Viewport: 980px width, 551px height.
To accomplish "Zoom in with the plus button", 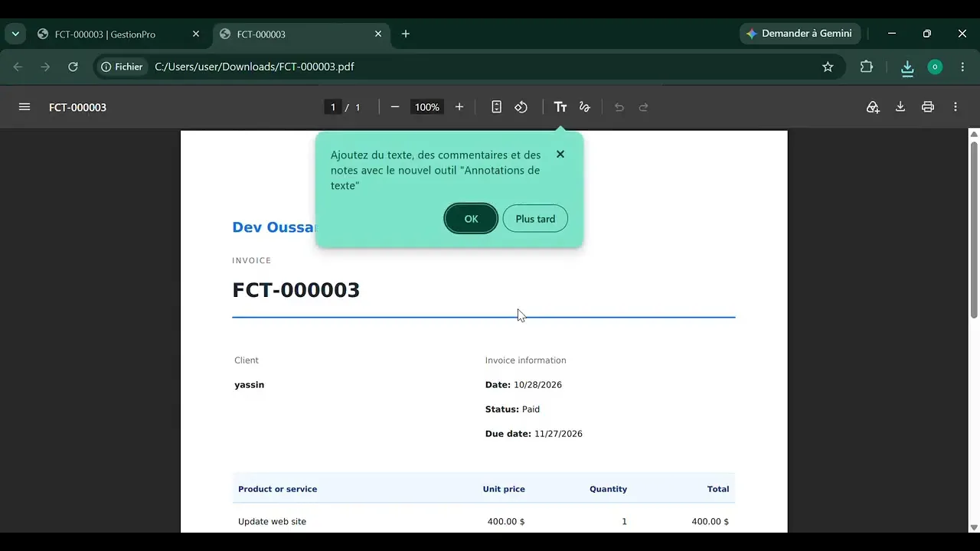I will coord(459,107).
